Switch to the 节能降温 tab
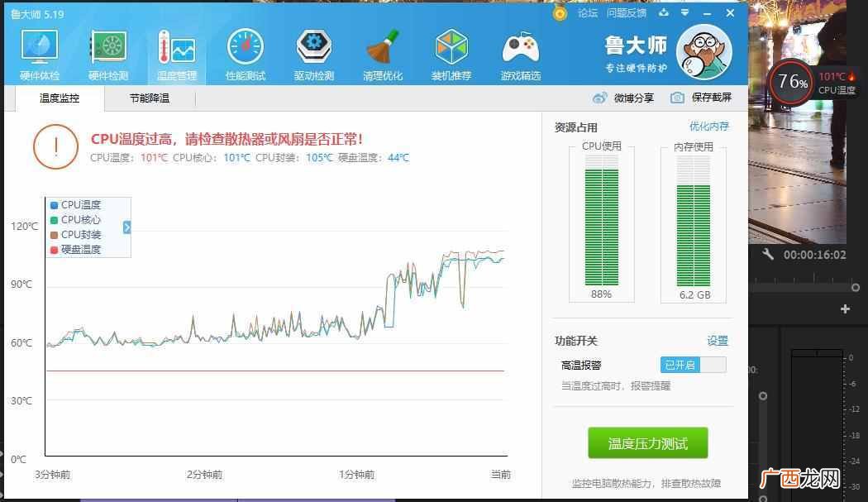The image size is (868, 502). tap(150, 98)
